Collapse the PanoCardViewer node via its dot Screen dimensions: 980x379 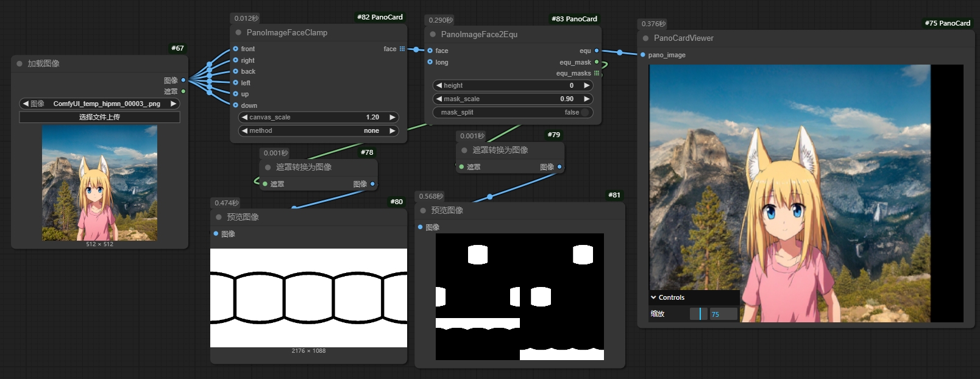[645, 38]
